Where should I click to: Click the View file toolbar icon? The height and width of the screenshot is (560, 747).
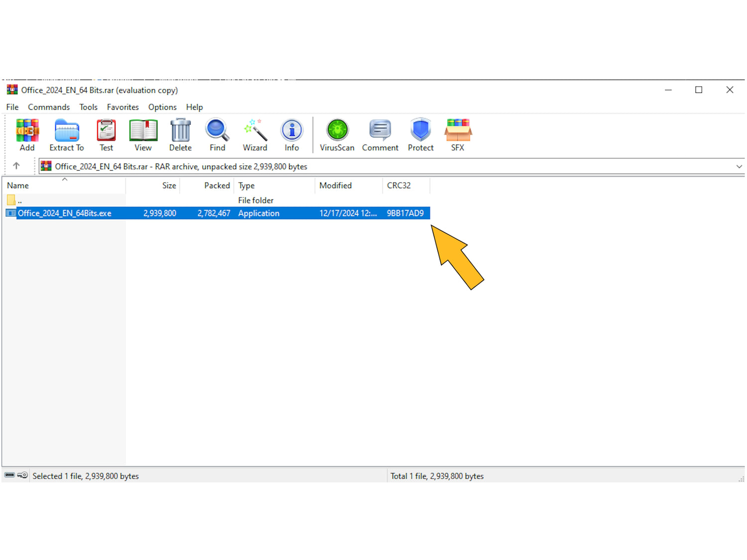click(143, 135)
